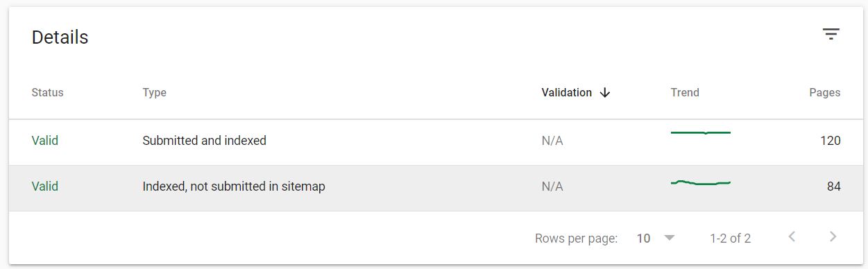The height and width of the screenshot is (269, 868).
Task: Click the Validation sort arrow
Action: tap(605, 93)
